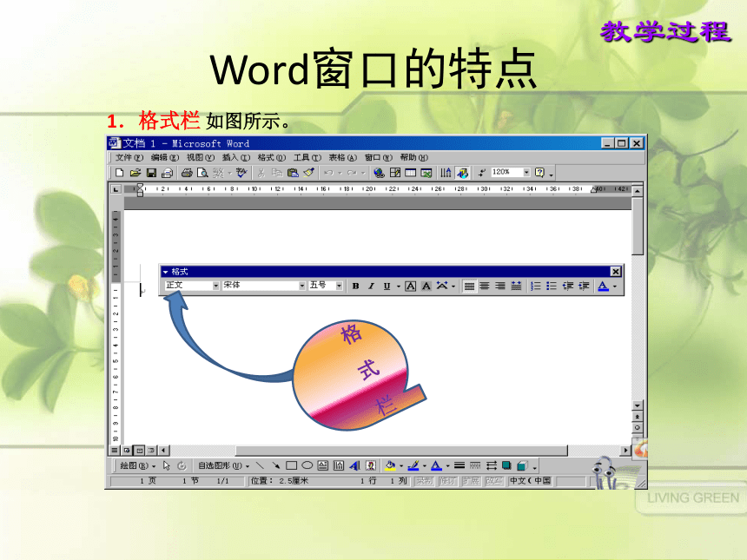Select the Format Painter brush icon
This screenshot has height=560, width=747.
coord(308,173)
